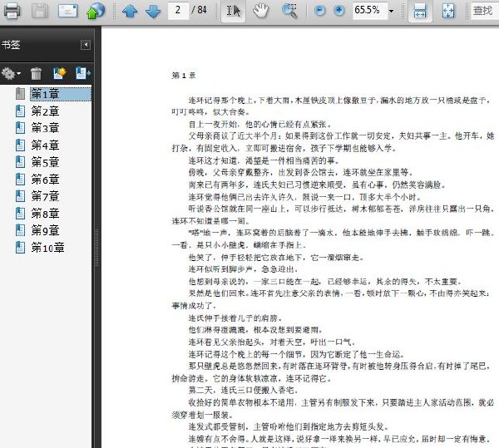Select the 第7章 bookmark
This screenshot has height=448, width=499.
pyautogui.click(x=45, y=196)
